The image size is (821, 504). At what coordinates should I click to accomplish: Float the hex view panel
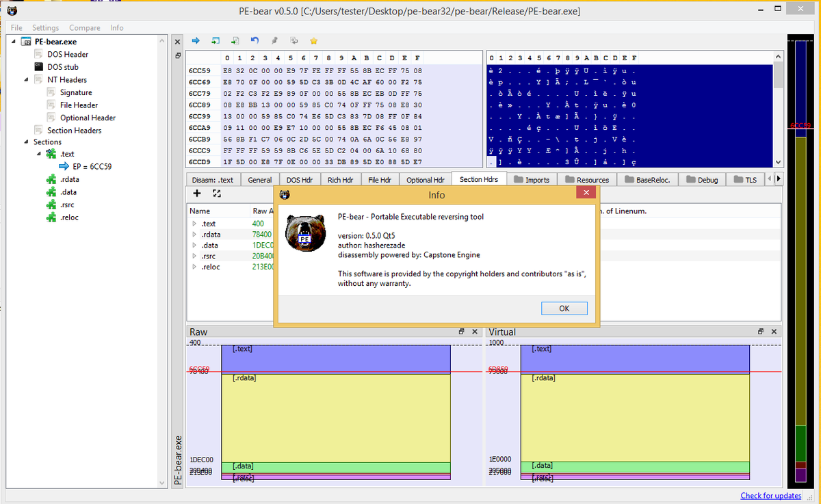point(177,56)
